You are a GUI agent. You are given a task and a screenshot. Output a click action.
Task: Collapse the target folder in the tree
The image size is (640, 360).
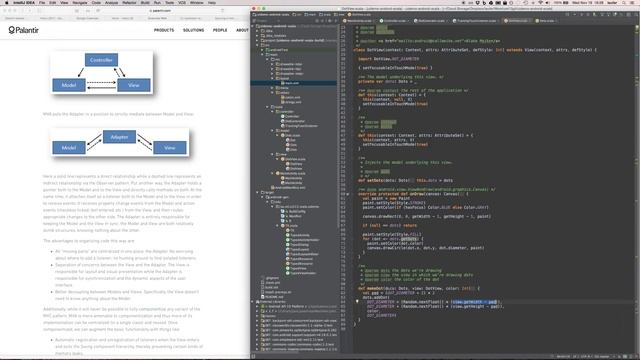pyautogui.click(x=258, y=192)
